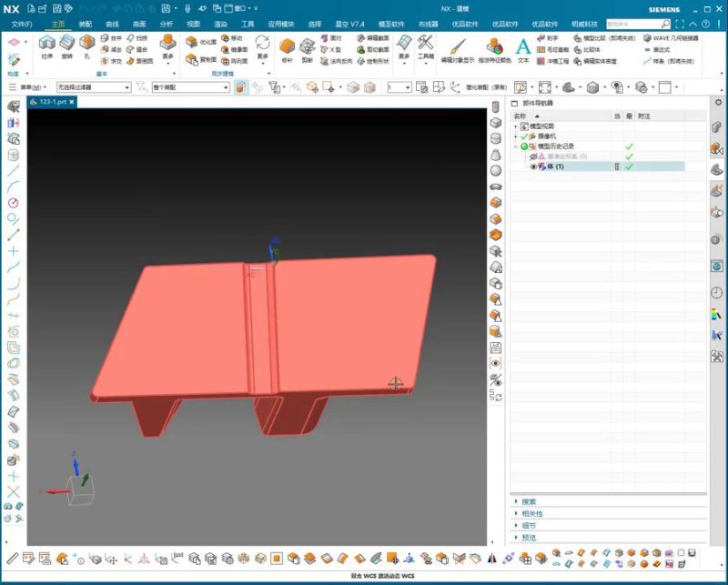Click the 优化面 (Optimize Face) icon
This screenshot has width=728, height=585.
(x=192, y=42)
